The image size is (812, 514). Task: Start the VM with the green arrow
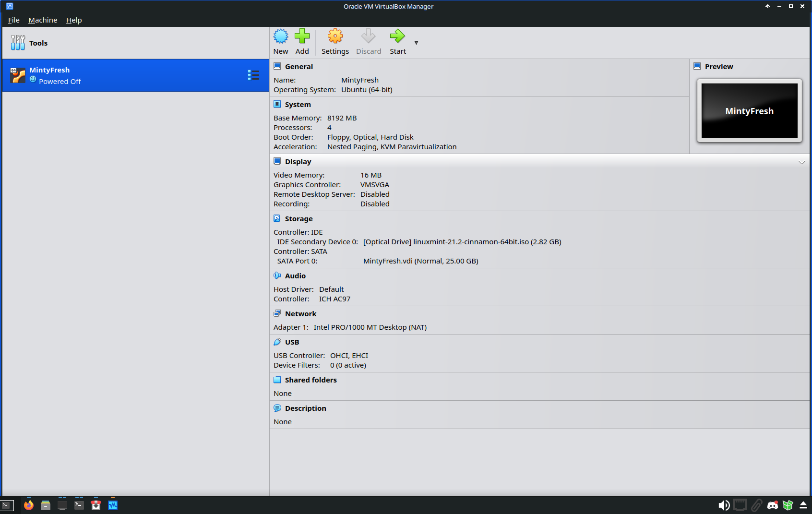(x=397, y=36)
